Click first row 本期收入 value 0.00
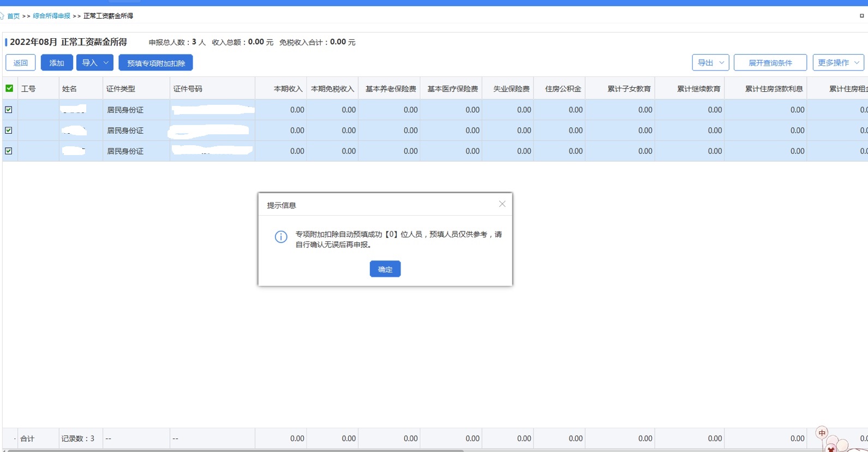 [297, 110]
